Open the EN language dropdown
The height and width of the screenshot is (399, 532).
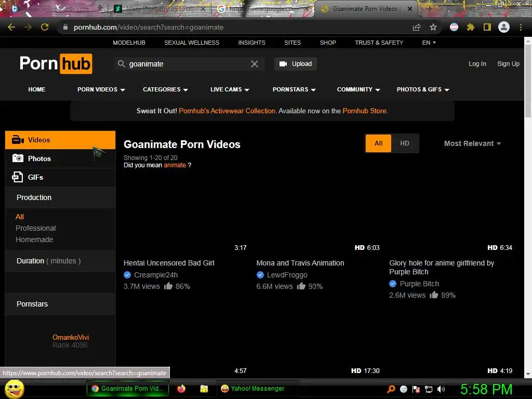(x=429, y=43)
